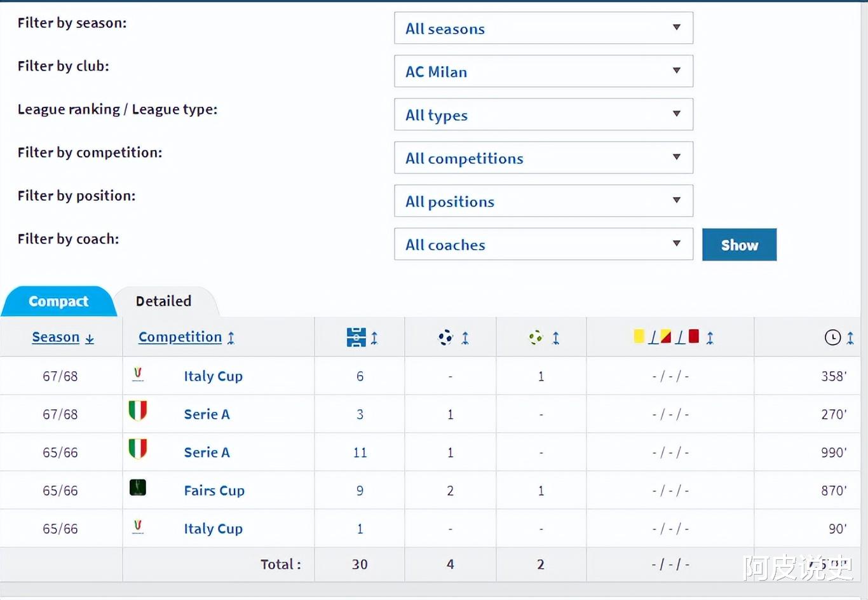Click the yellow and red cards icon

(x=666, y=337)
